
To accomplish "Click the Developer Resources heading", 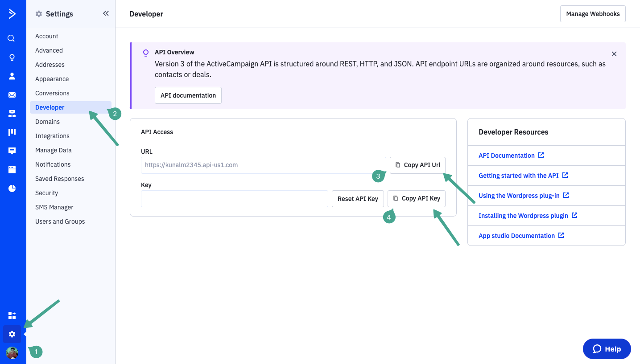I will [513, 132].
